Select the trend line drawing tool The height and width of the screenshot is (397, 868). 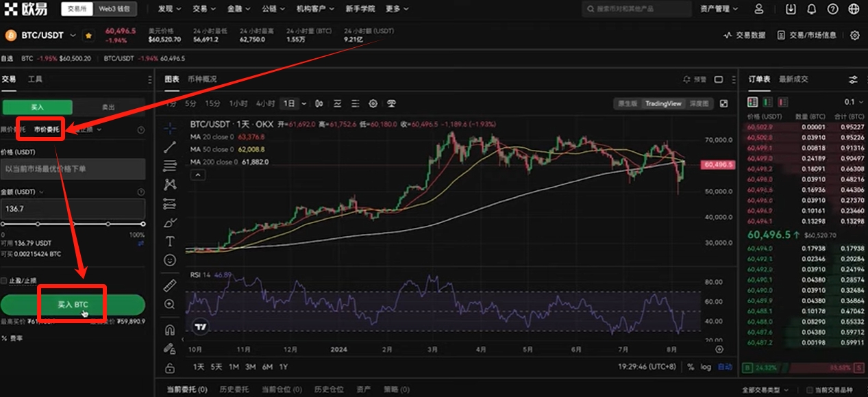(170, 146)
